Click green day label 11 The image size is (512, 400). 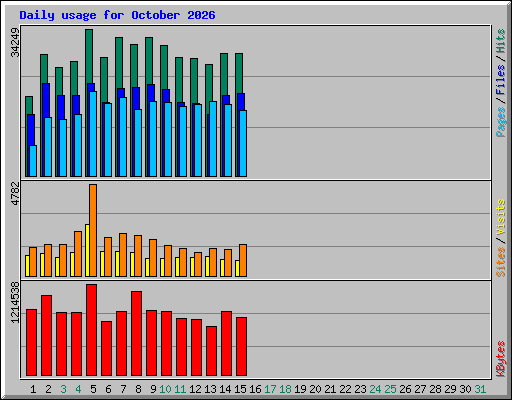click(x=180, y=389)
